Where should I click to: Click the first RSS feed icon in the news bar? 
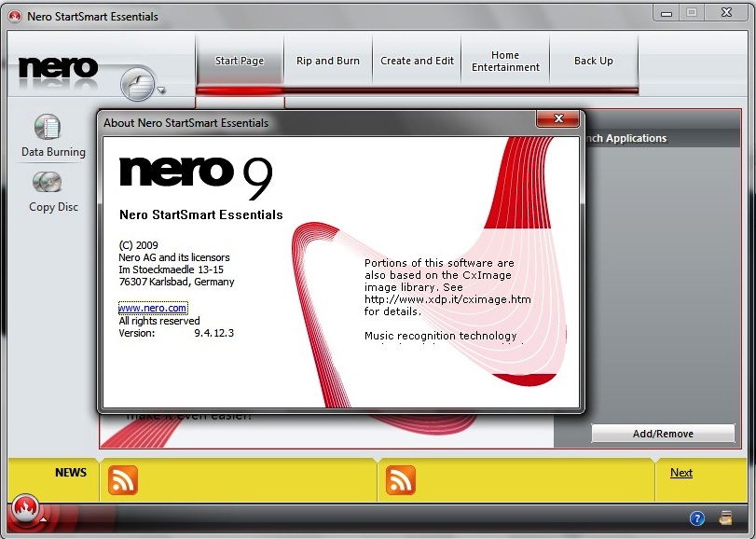pos(123,480)
